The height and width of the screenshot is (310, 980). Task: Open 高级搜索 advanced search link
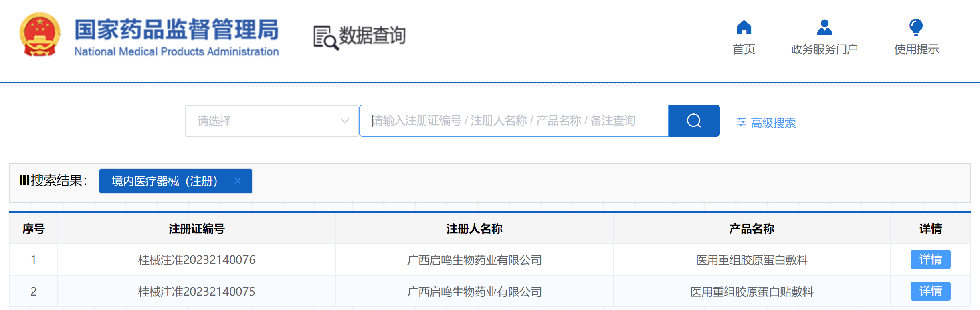pos(773,123)
